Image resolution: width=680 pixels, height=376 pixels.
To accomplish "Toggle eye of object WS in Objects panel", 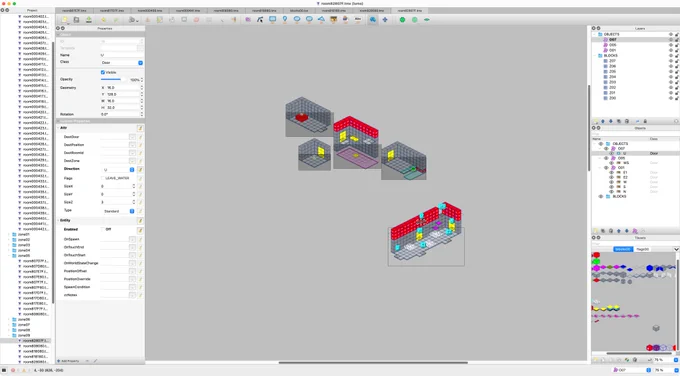I will tap(611, 163).
